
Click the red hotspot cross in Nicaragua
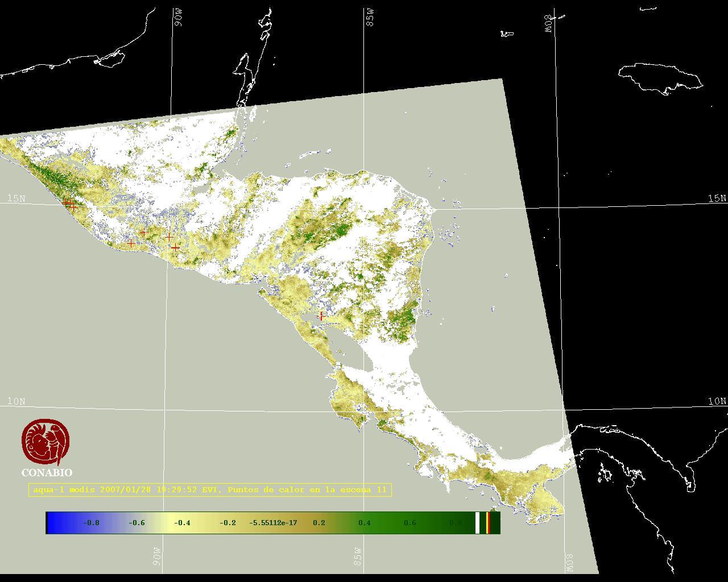pyautogui.click(x=321, y=315)
